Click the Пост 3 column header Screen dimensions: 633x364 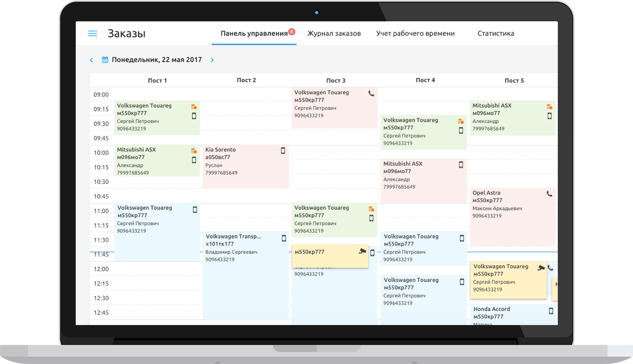pos(336,80)
